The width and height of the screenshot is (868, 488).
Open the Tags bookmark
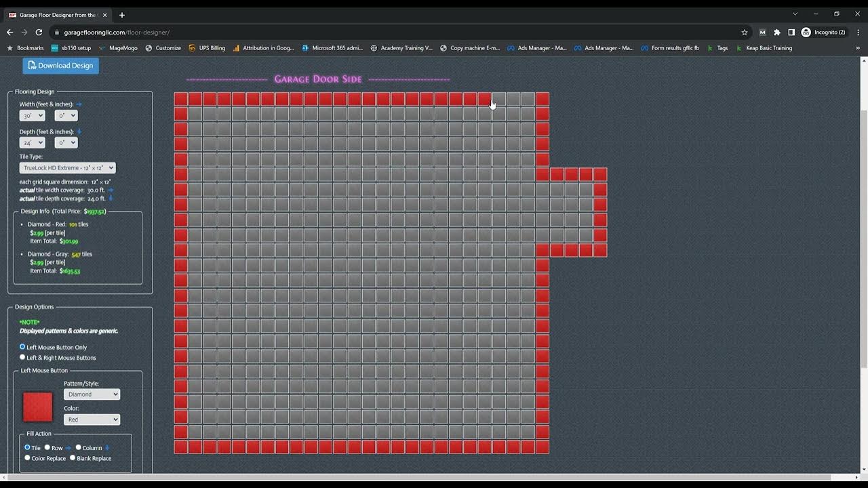[717, 48]
